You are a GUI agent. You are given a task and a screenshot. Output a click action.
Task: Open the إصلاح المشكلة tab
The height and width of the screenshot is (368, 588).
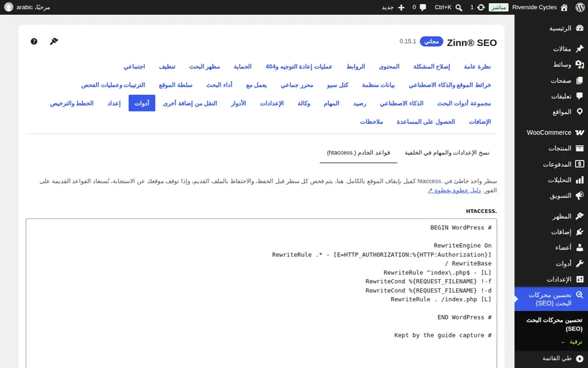point(432,66)
